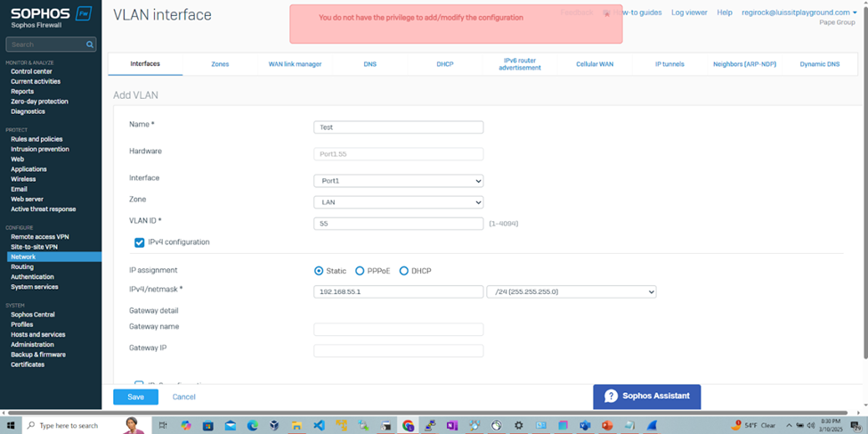Launch Copilot from the taskbar
Viewport: 868px width, 434px height.
point(185,425)
